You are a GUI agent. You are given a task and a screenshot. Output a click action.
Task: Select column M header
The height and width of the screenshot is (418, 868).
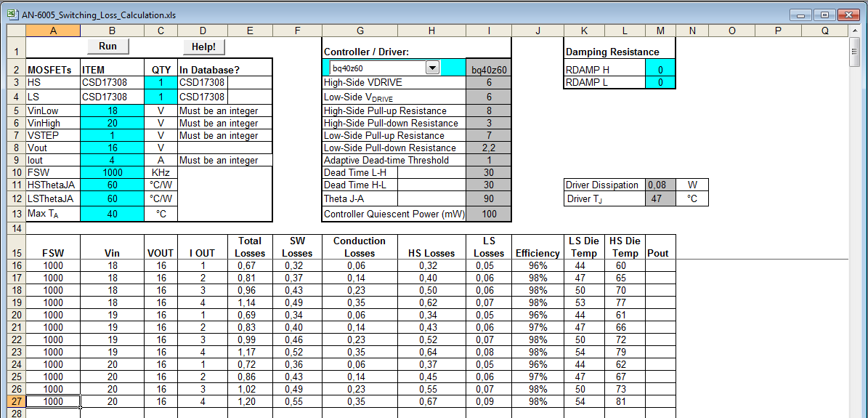click(x=660, y=31)
